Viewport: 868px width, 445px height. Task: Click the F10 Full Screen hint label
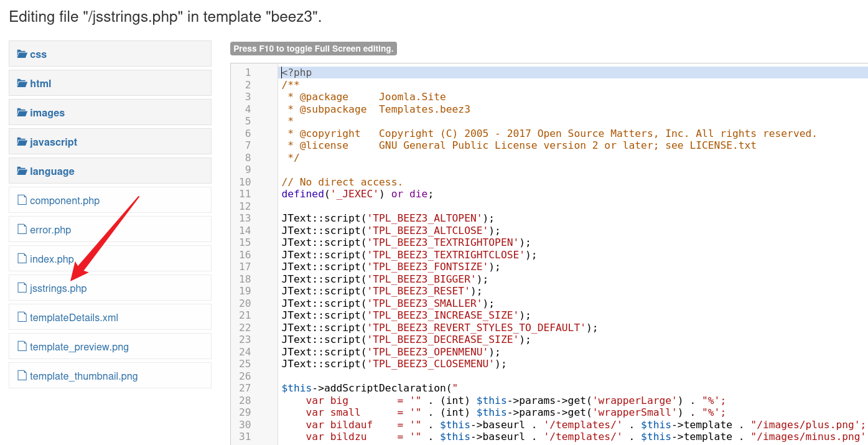click(314, 49)
